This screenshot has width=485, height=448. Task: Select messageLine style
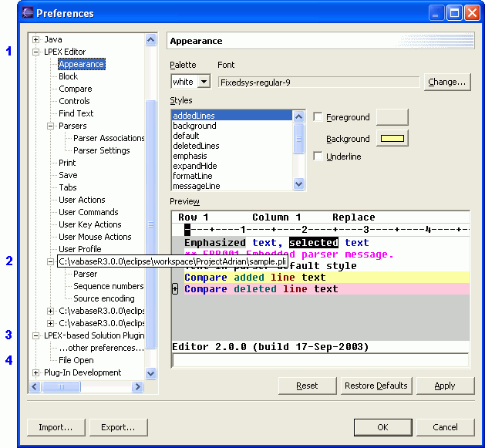click(x=231, y=186)
